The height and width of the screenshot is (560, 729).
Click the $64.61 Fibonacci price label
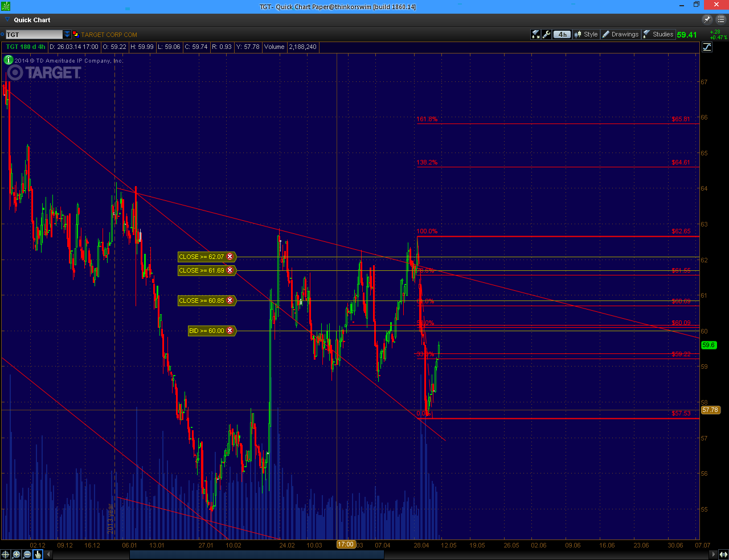(x=681, y=163)
